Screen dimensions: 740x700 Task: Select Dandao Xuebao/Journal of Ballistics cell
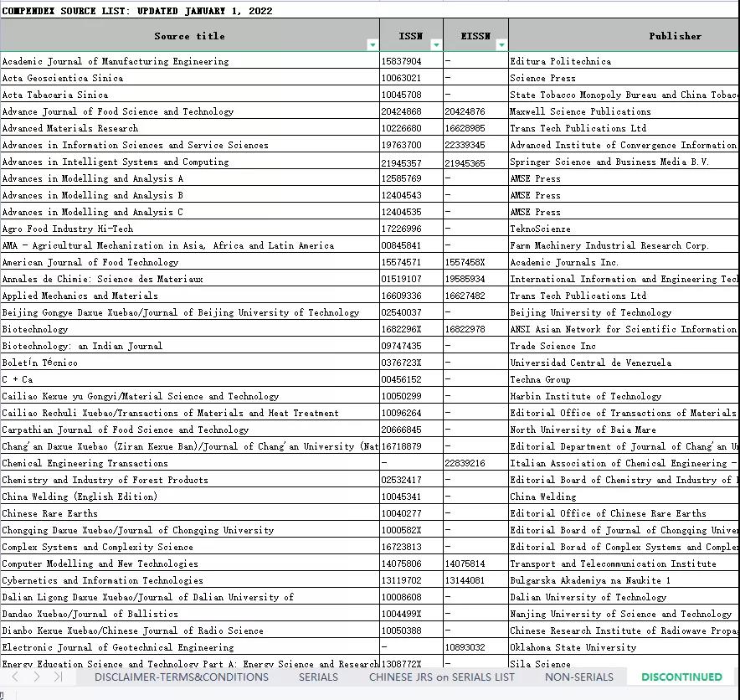pyautogui.click(x=190, y=614)
